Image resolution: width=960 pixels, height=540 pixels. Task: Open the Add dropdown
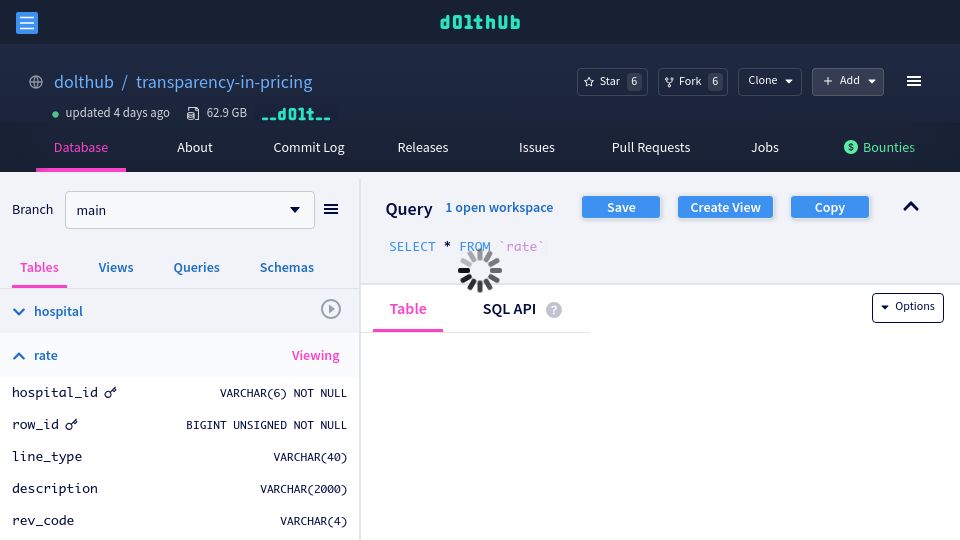(x=848, y=81)
